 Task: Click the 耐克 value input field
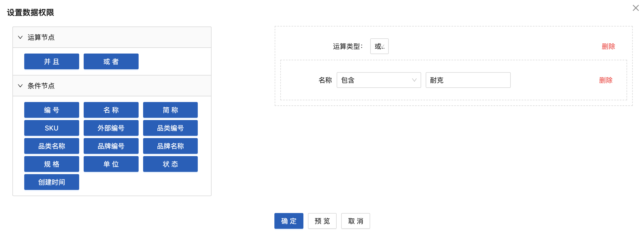(x=468, y=80)
